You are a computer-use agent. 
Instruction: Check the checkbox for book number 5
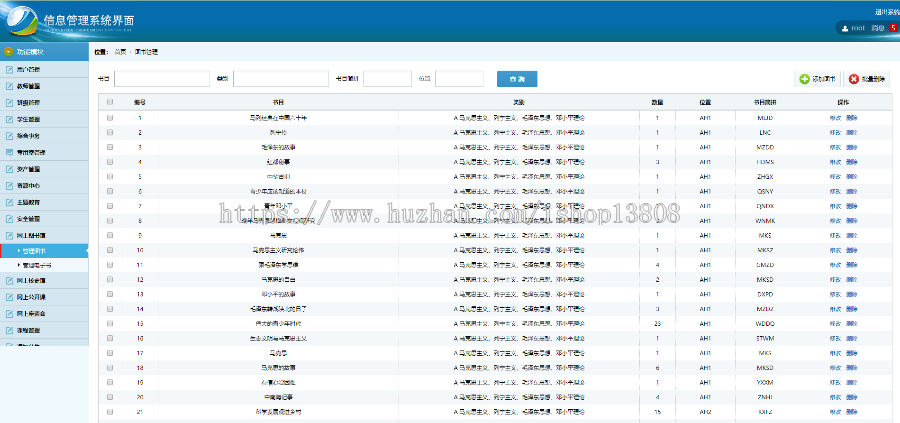(x=110, y=176)
